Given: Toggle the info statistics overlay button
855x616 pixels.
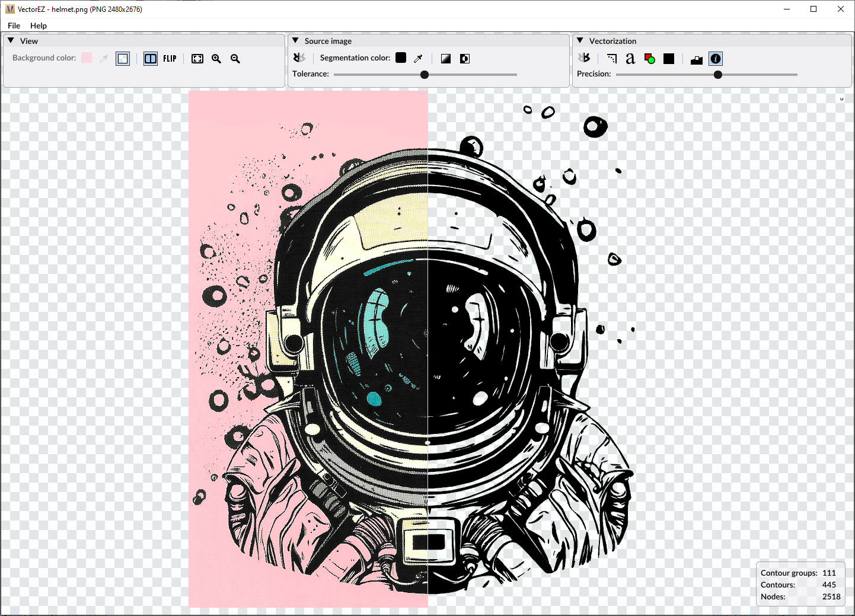Looking at the screenshot, I should click(x=716, y=59).
